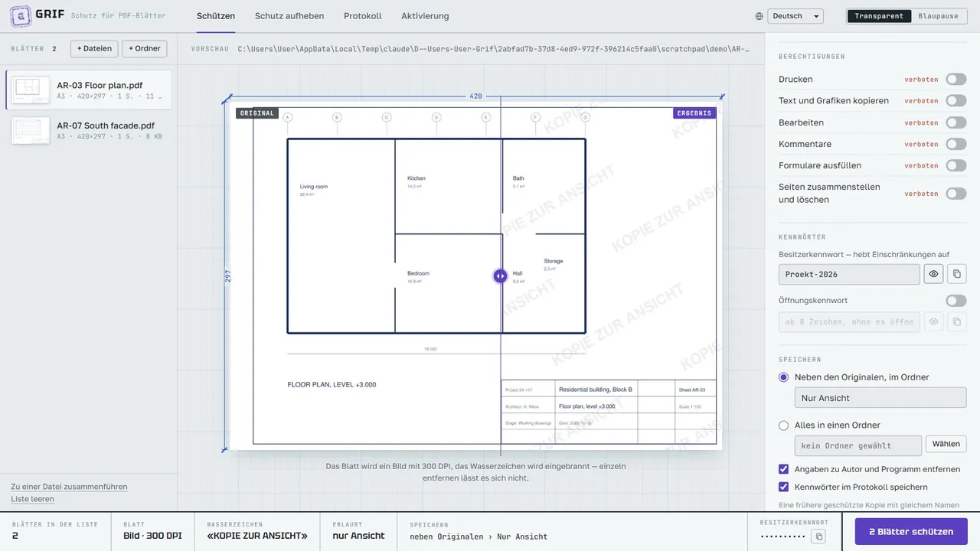
Task: Click the ERGEBNIS label on preview
Action: (694, 113)
